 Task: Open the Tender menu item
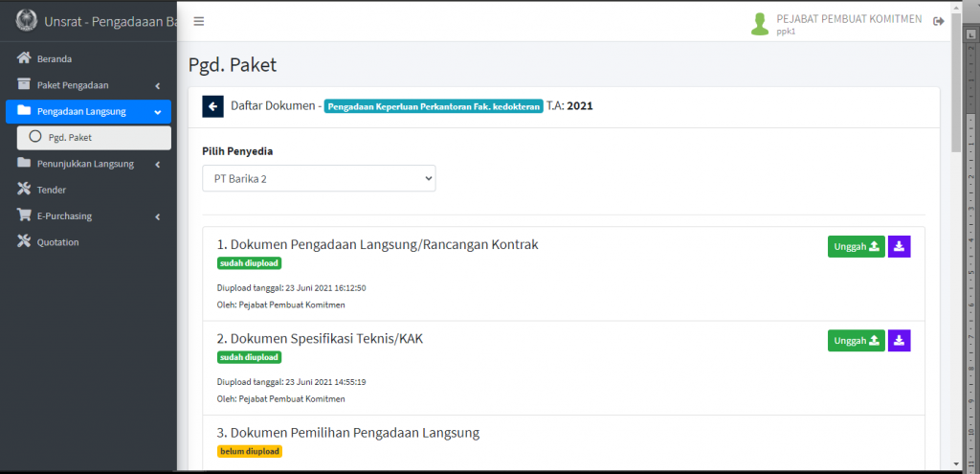[x=51, y=190]
